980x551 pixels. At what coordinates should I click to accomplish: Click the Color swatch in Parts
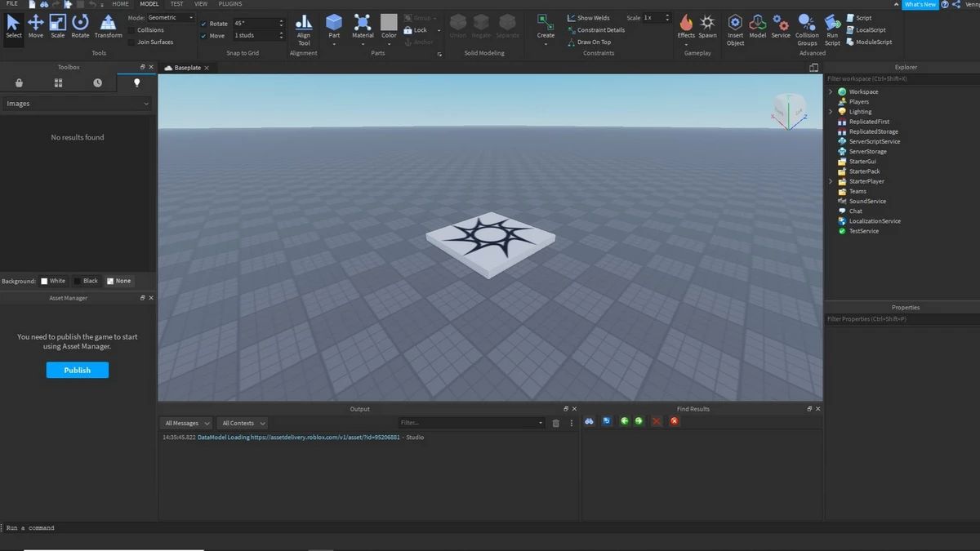click(389, 22)
